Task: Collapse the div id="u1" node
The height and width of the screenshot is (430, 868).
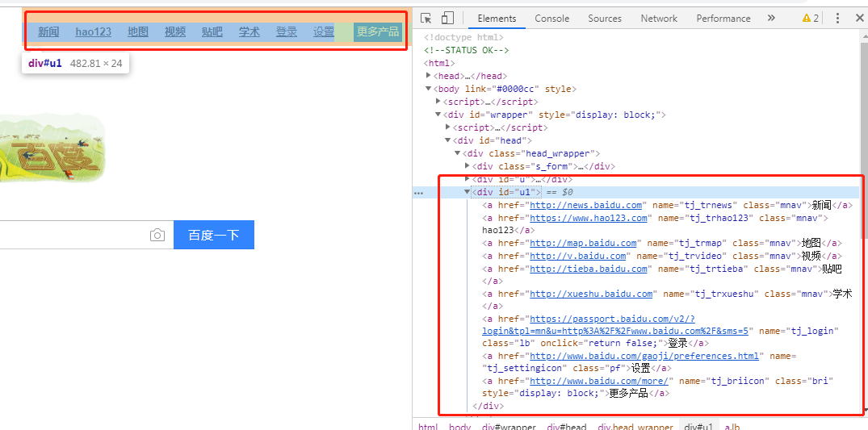Action: 468,192
